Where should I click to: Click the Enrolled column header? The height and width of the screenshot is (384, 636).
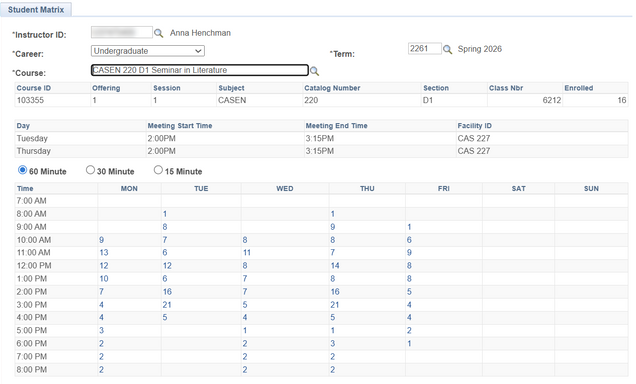click(x=578, y=88)
